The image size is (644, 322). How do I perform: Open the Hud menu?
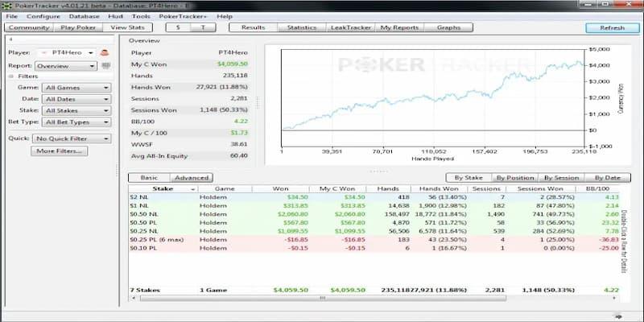coord(115,16)
